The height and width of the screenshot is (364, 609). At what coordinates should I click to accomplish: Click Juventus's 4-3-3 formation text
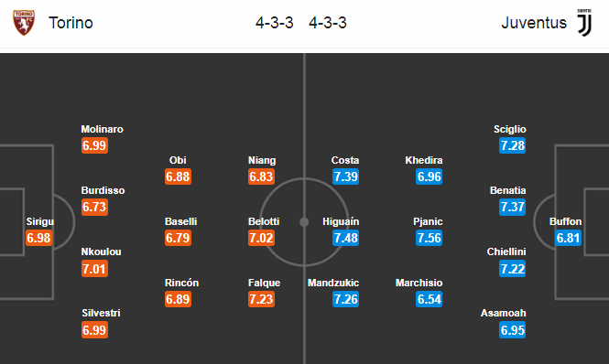[x=328, y=23]
